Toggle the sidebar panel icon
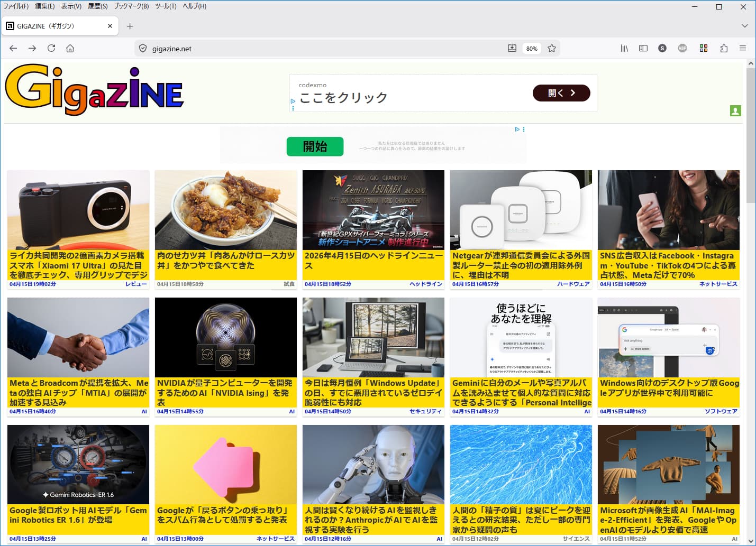 [x=643, y=48]
